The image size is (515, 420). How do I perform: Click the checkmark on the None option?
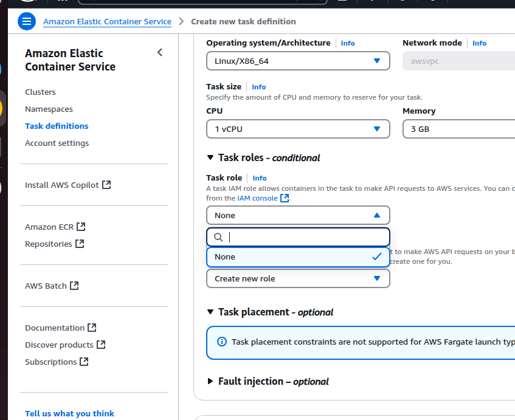click(377, 256)
